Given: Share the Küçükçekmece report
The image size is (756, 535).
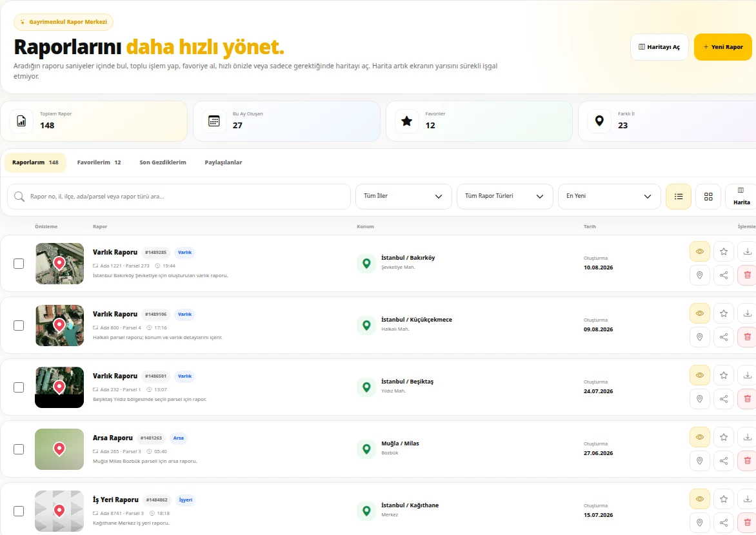Looking at the screenshot, I should point(724,337).
